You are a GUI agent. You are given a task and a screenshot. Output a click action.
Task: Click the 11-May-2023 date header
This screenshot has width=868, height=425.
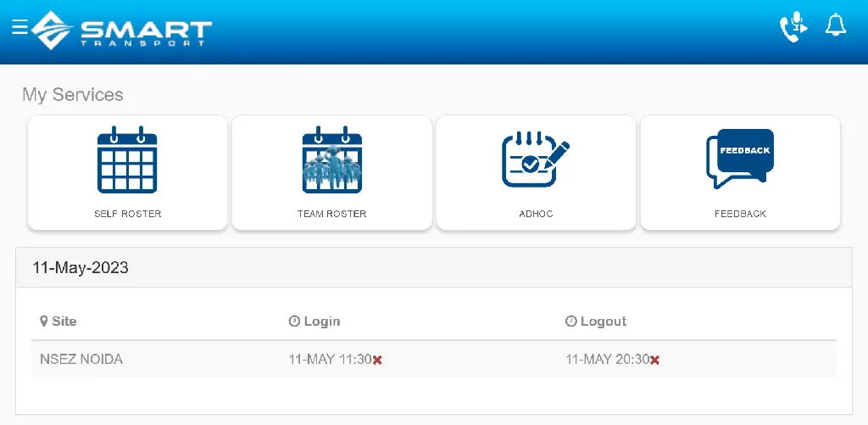pyautogui.click(x=81, y=268)
